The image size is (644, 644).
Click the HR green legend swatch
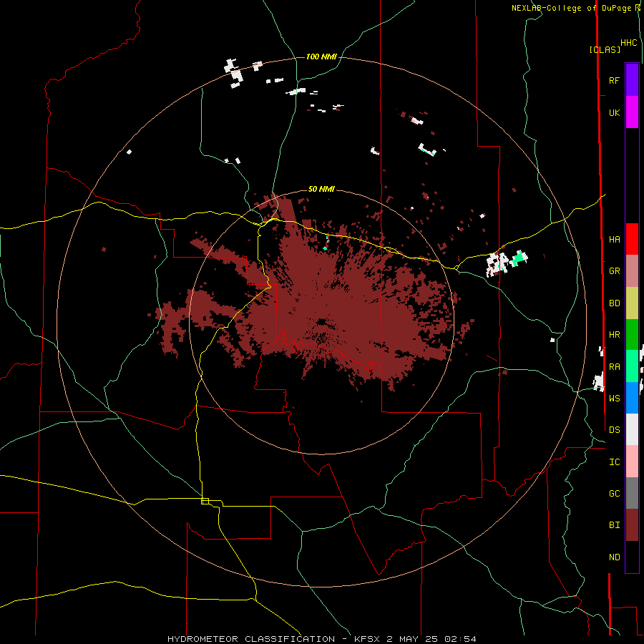[x=632, y=335]
